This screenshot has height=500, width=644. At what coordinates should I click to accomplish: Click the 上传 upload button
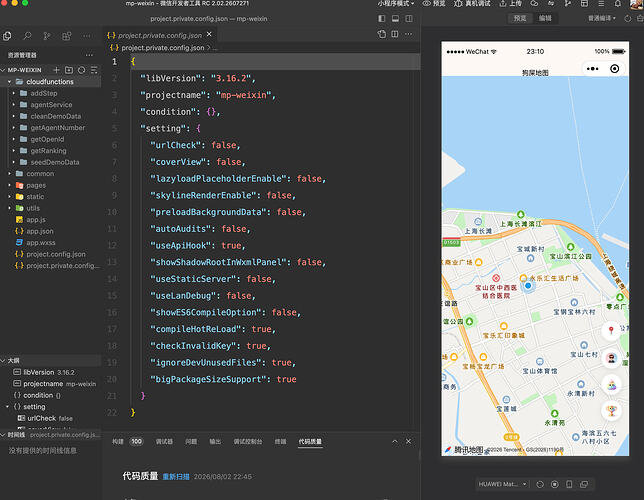(x=511, y=3)
